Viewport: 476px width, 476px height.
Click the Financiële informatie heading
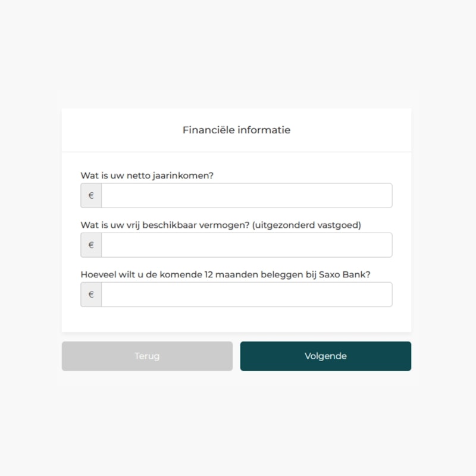[236, 130]
